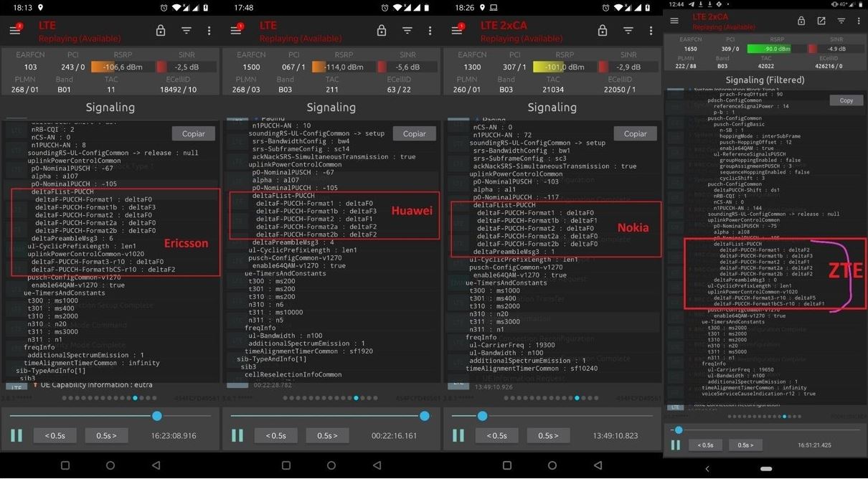Click the Copiar button in the 18:13 screen
Image resolution: width=868 pixels, height=479 pixels.
point(193,133)
